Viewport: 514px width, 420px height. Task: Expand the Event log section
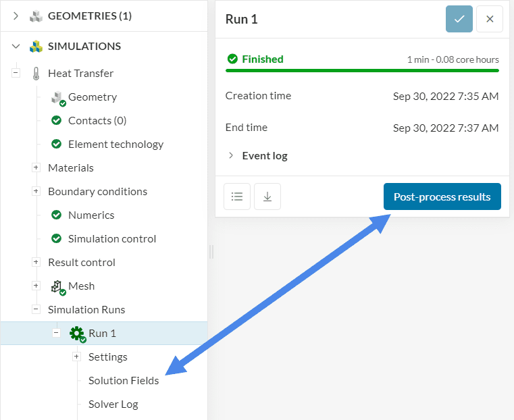click(232, 155)
